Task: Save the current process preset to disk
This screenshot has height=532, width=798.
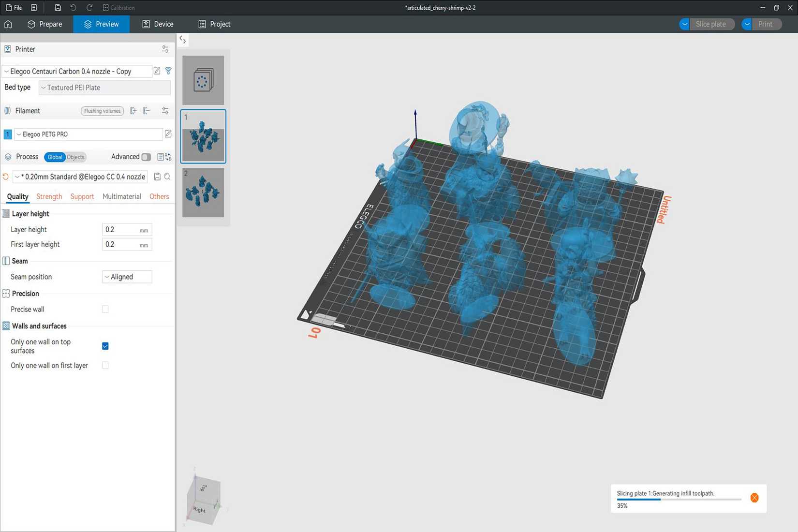Action: (x=157, y=177)
